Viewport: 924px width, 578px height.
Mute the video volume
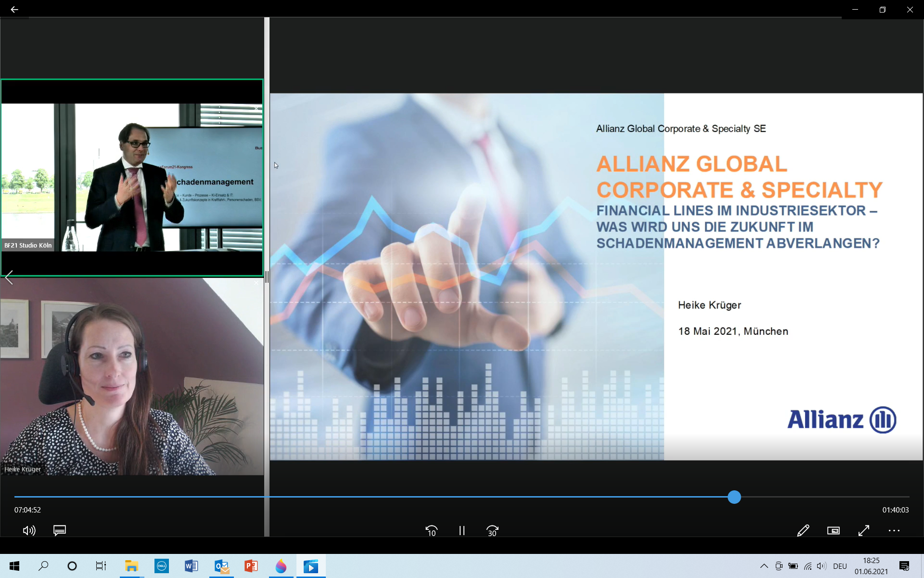click(29, 530)
